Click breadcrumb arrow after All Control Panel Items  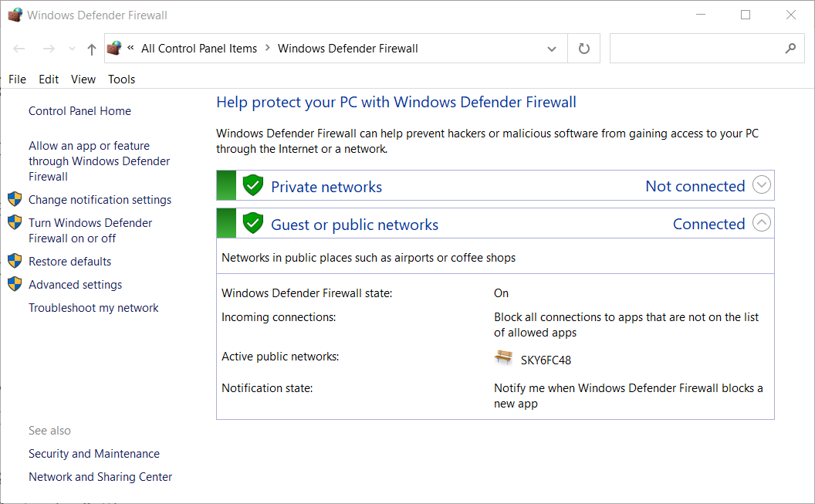coord(268,48)
